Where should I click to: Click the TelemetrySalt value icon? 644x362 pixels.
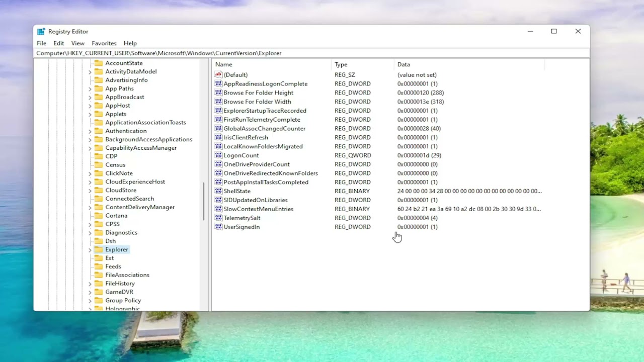(x=218, y=218)
